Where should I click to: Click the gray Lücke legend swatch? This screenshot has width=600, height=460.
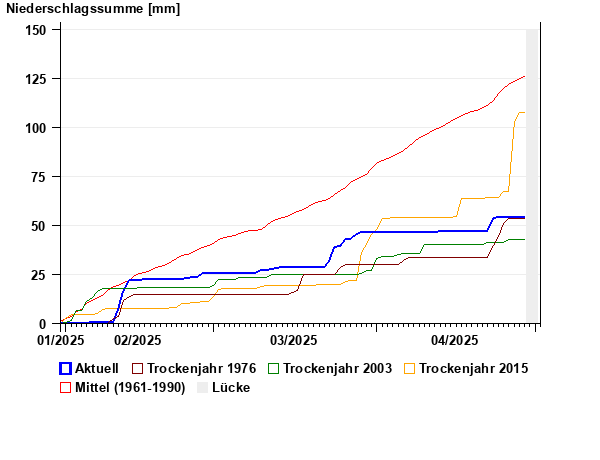[x=202, y=388]
